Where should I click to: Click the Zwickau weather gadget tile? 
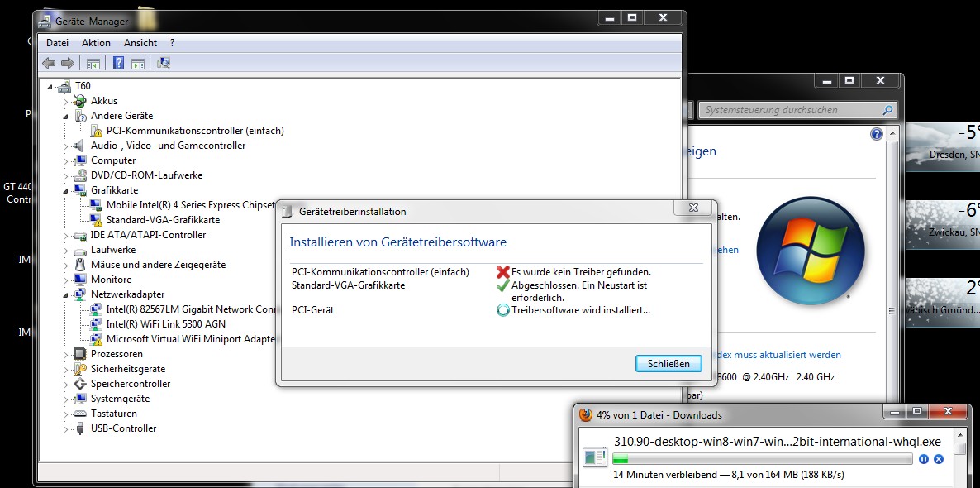point(943,225)
